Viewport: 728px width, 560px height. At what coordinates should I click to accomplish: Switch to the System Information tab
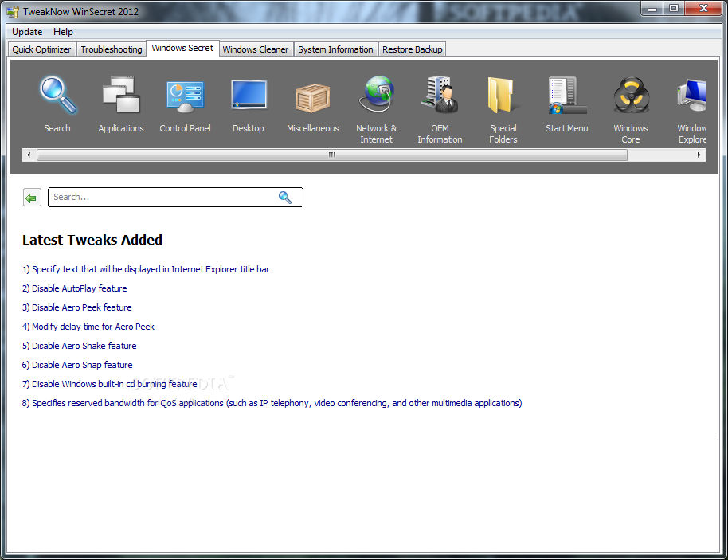pyautogui.click(x=335, y=49)
